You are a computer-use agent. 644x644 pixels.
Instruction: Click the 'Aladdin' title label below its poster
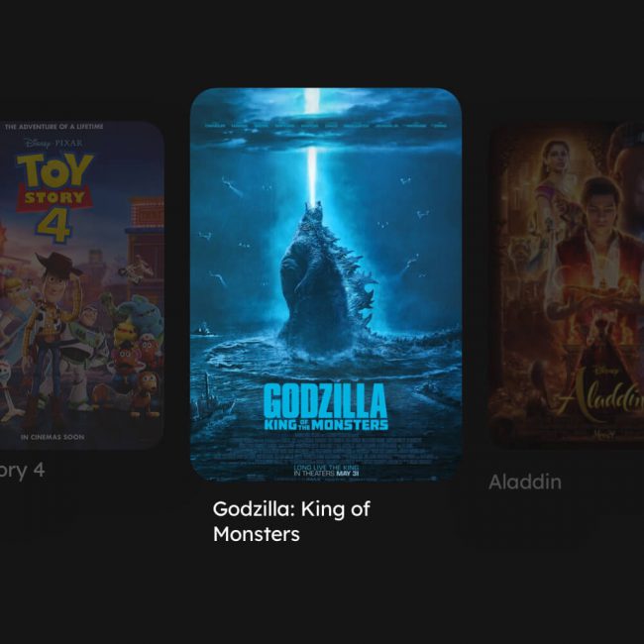pyautogui.click(x=525, y=482)
